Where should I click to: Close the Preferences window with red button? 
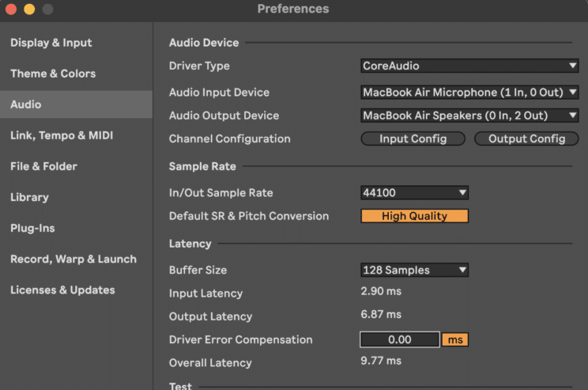[x=11, y=9]
